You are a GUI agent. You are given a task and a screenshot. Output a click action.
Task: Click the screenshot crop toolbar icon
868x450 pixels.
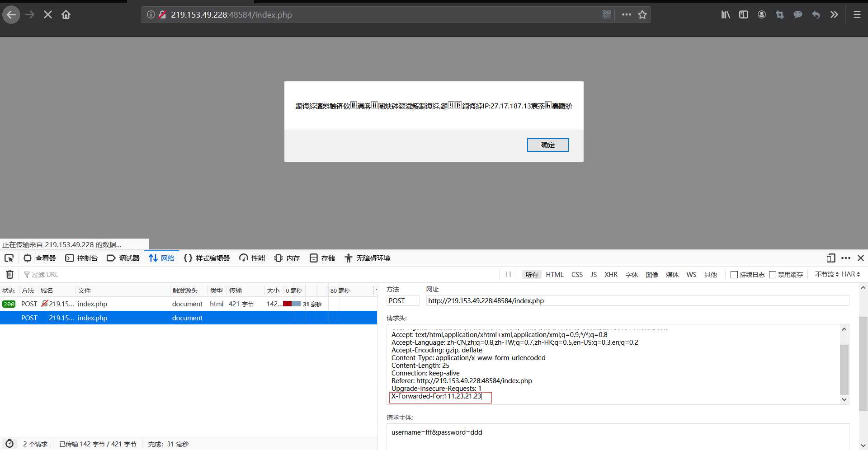pyautogui.click(x=780, y=15)
